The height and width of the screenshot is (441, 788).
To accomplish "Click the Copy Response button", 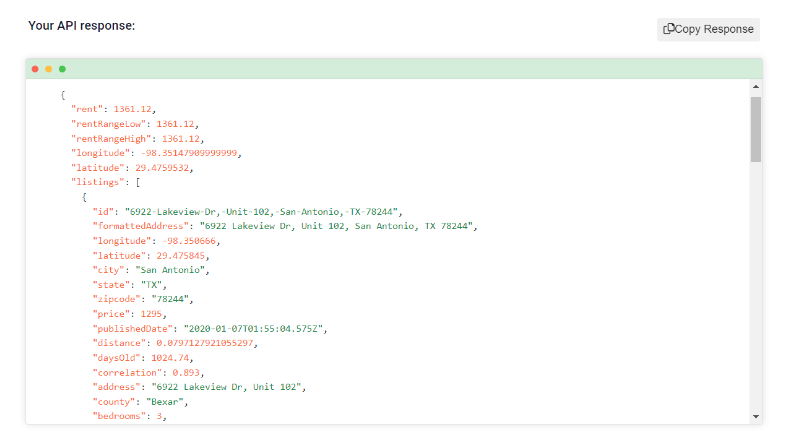I will [x=708, y=29].
